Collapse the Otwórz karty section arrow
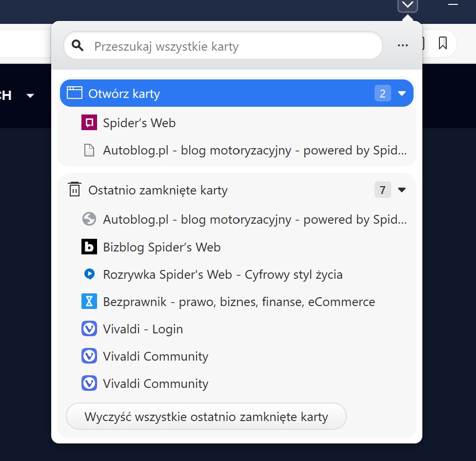 click(402, 93)
